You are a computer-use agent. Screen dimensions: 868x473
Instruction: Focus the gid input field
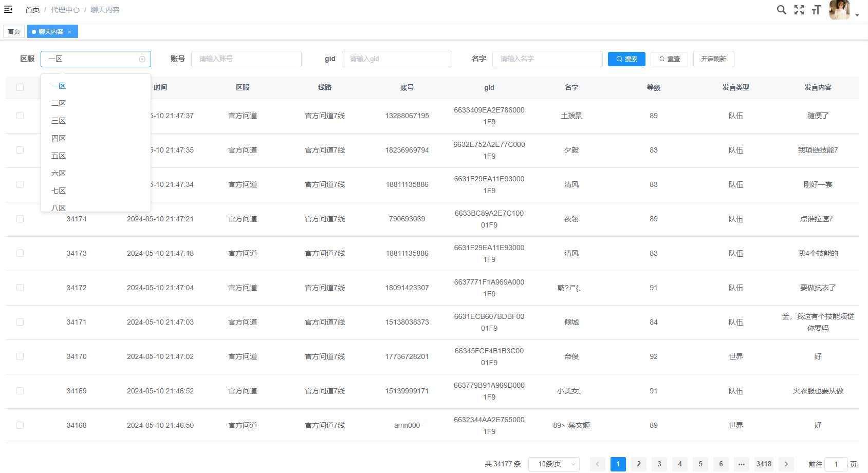pos(397,59)
